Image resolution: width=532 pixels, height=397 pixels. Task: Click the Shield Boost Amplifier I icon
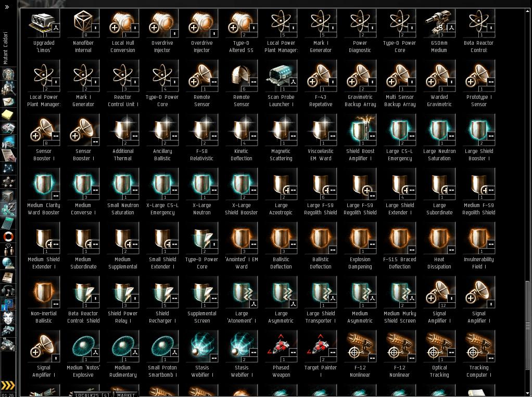point(360,131)
